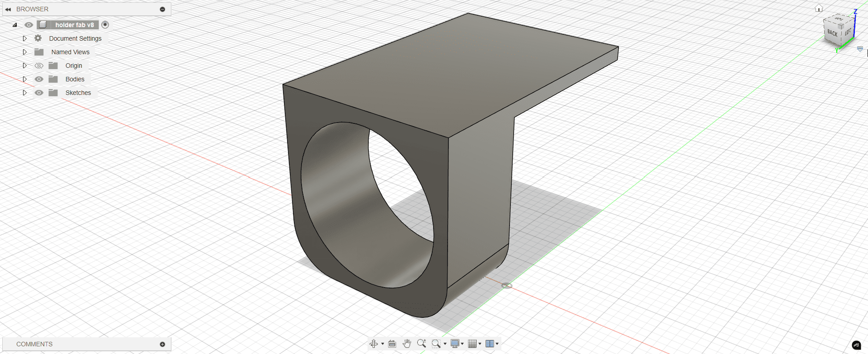Expand the Comments panel with plus button
Viewport: 868px width, 354px height.
coord(162,344)
